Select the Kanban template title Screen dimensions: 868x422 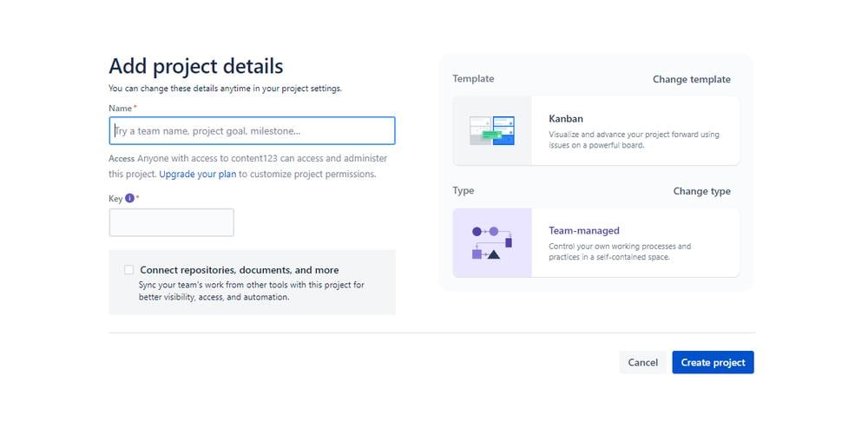566,118
